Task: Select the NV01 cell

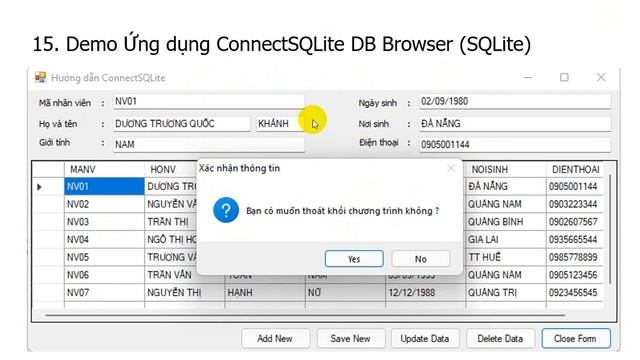Action: pyautogui.click(x=104, y=187)
